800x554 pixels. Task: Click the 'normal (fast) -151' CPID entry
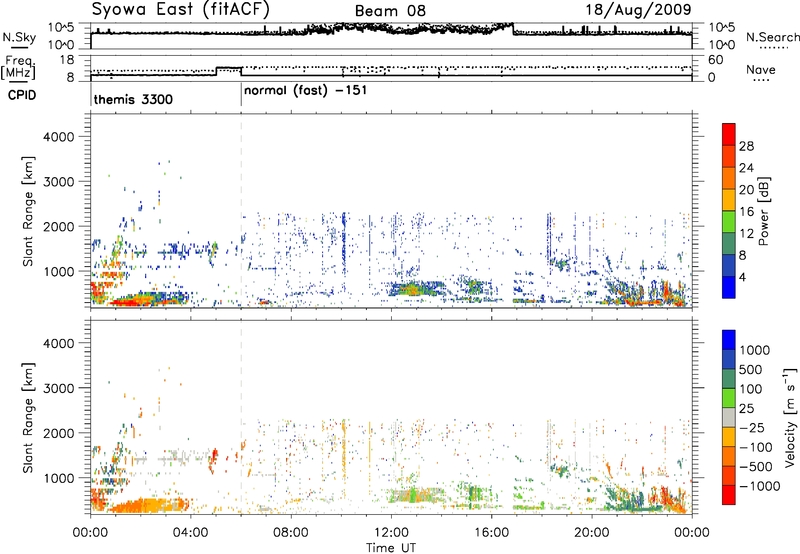coord(306,91)
